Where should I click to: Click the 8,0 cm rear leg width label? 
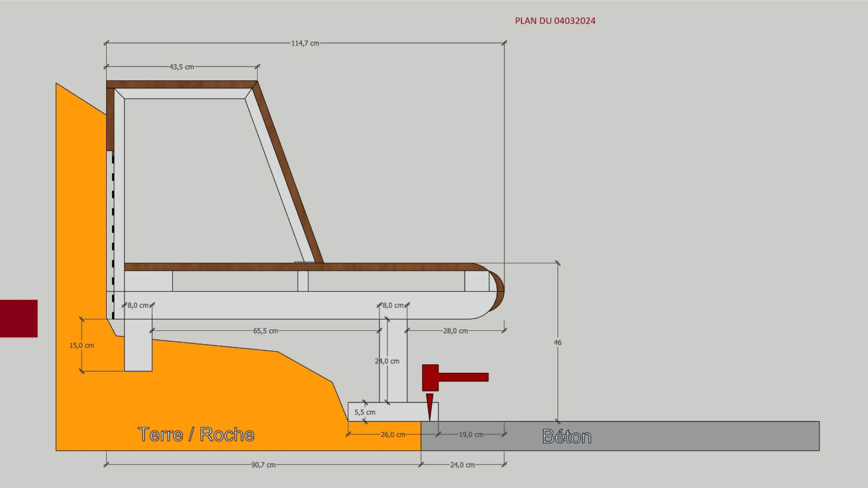tap(138, 305)
